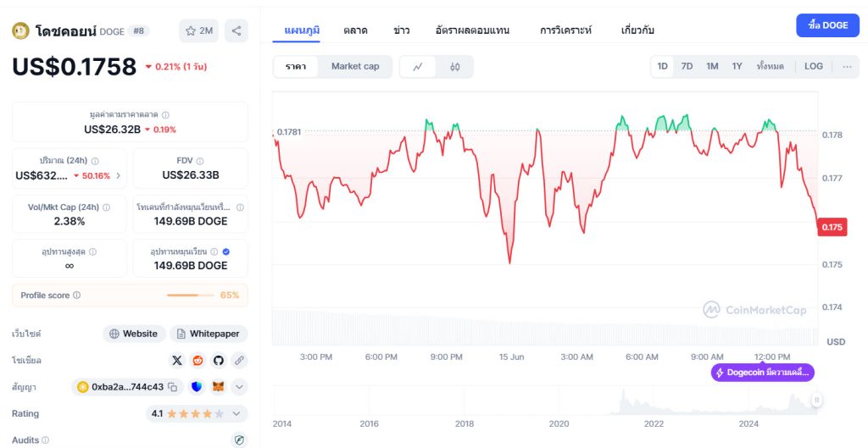Open the yield tab (อัตราผลตอบแทน)
The height and width of the screenshot is (448, 868).
[472, 30]
